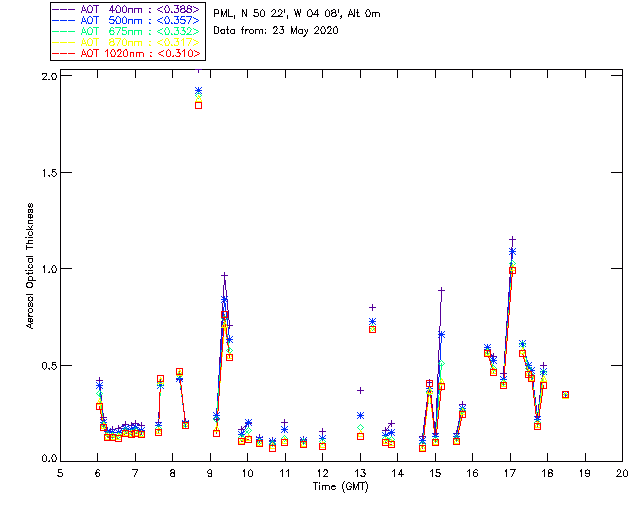The height and width of the screenshot is (512, 640).
Task: Click the isolated purple plus marker at hour 13
Action: tap(360, 390)
